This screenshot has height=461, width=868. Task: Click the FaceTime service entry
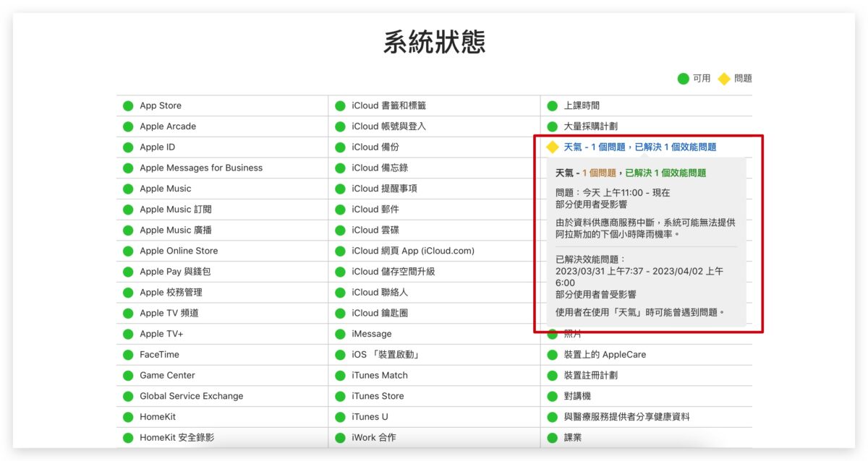click(x=159, y=355)
